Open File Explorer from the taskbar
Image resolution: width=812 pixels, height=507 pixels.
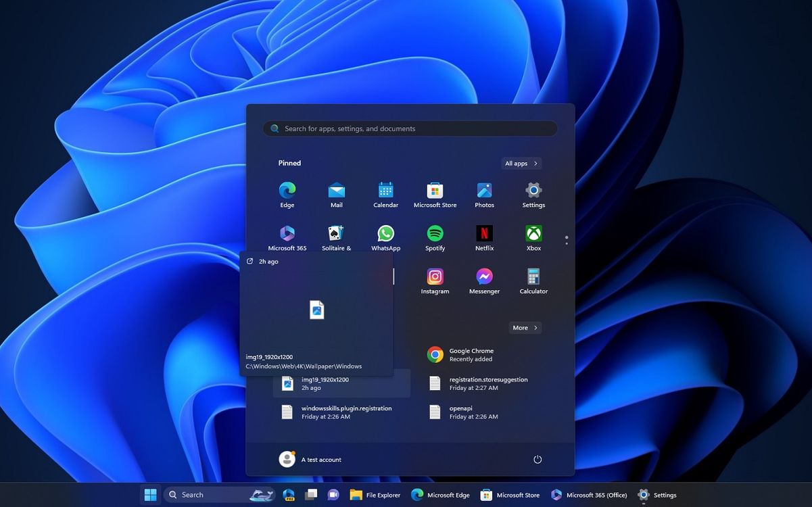tap(375, 495)
